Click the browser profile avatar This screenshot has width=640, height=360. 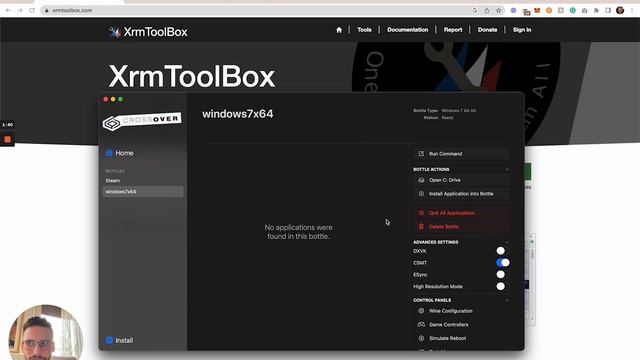tap(620, 11)
